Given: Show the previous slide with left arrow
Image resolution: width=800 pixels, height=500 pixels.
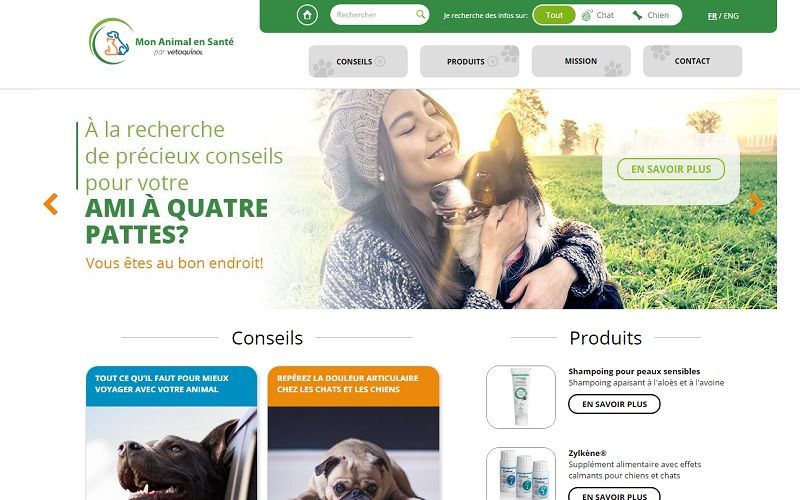Looking at the screenshot, I should (51, 204).
